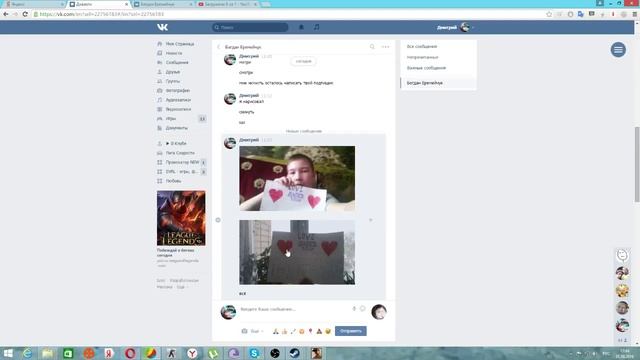Open the Yandex red Я icon in taskbar
The height and width of the screenshot is (360, 640).
(x=109, y=353)
